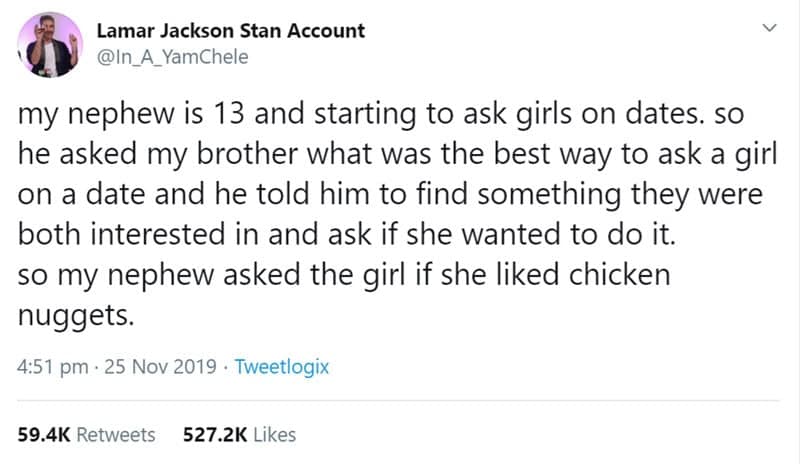Open the Tweetlogix source link
Viewport: 800px width, 464px height.
(x=281, y=367)
